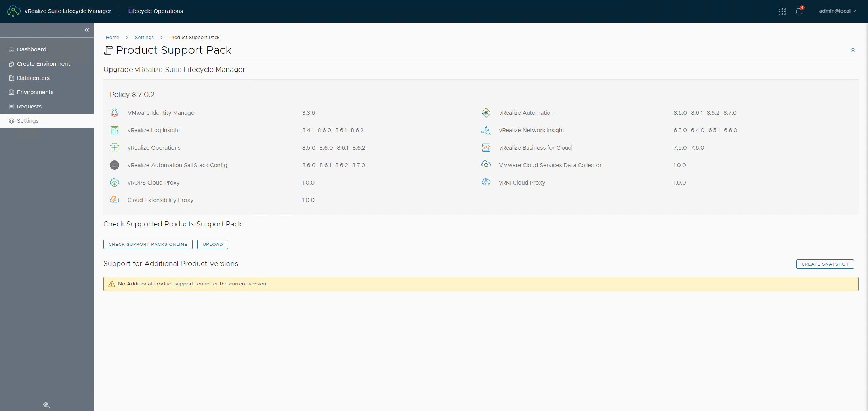
Task: Go to Dashboard in the sidebar
Action: click(47, 49)
